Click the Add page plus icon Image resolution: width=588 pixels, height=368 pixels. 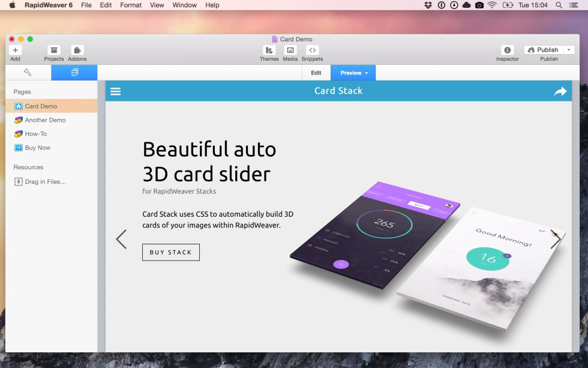[x=16, y=50]
